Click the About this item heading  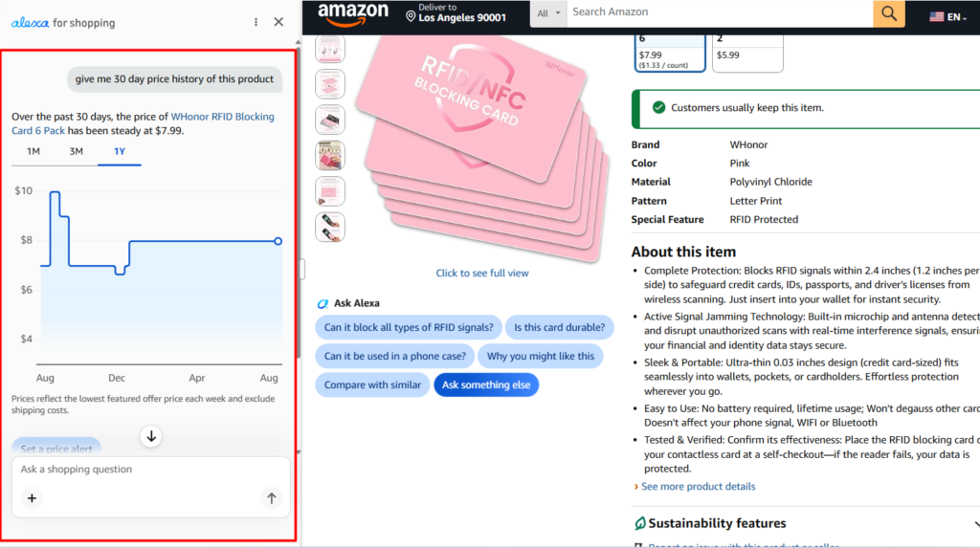tap(683, 252)
